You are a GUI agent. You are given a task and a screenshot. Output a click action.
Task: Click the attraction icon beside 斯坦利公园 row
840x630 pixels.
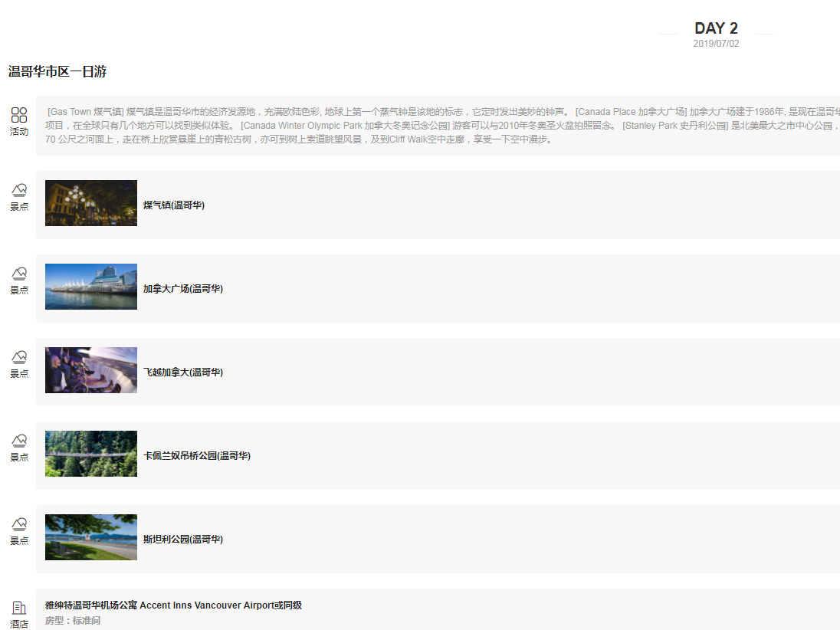pos(19,524)
